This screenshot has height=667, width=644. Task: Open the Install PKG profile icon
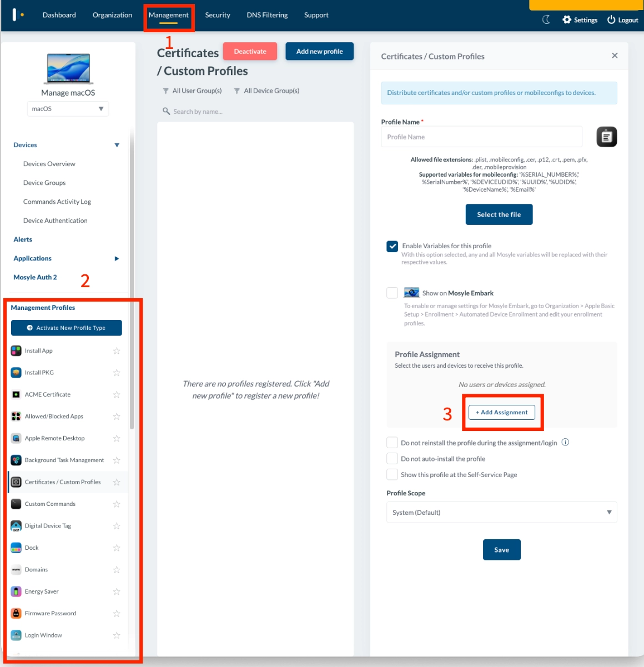(x=16, y=373)
